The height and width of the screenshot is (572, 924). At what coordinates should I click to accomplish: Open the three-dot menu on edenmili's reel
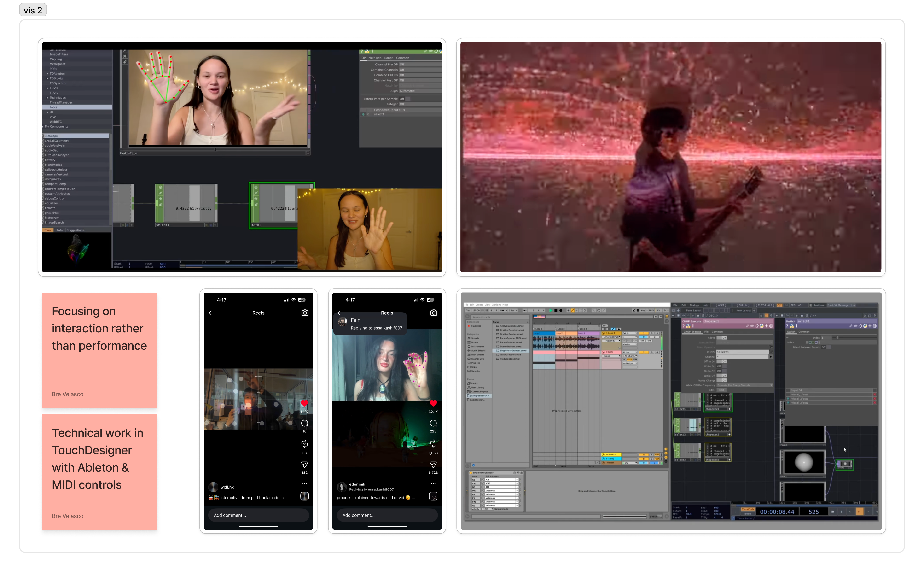[433, 484]
